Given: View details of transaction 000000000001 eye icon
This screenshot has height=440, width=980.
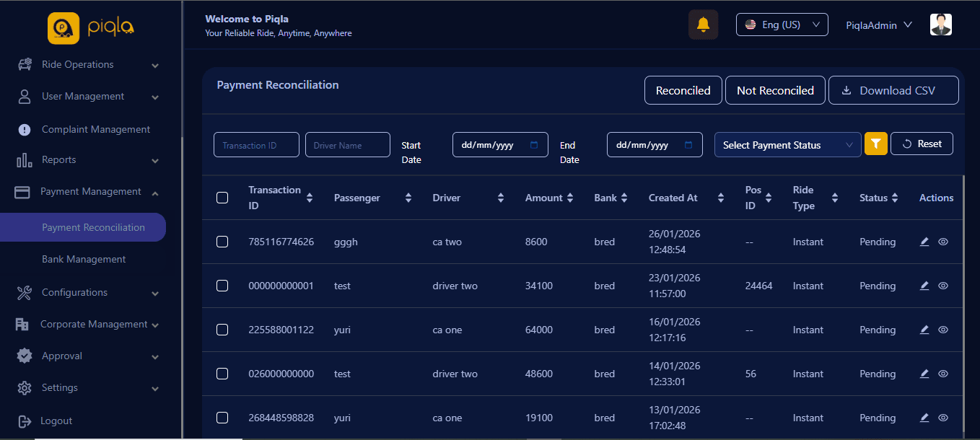Looking at the screenshot, I should (942, 286).
